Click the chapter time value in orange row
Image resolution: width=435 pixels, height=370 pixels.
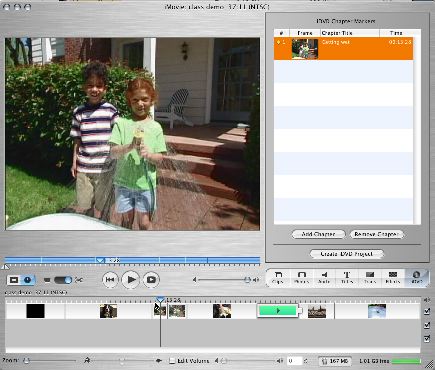point(400,42)
